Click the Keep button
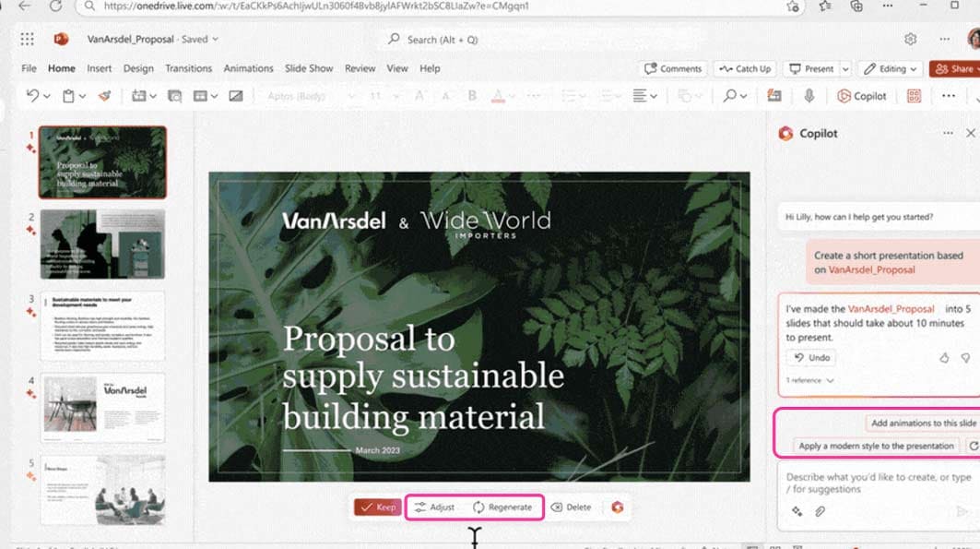980x549 pixels. click(x=377, y=507)
